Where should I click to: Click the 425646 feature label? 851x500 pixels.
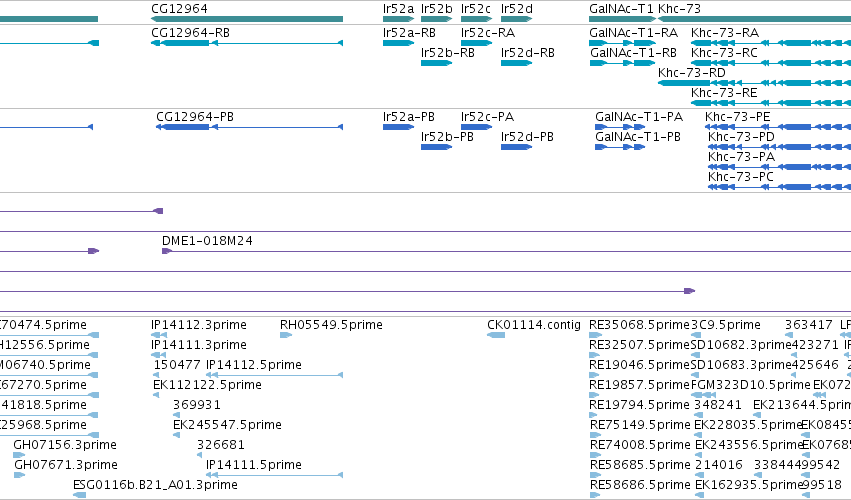click(x=815, y=365)
